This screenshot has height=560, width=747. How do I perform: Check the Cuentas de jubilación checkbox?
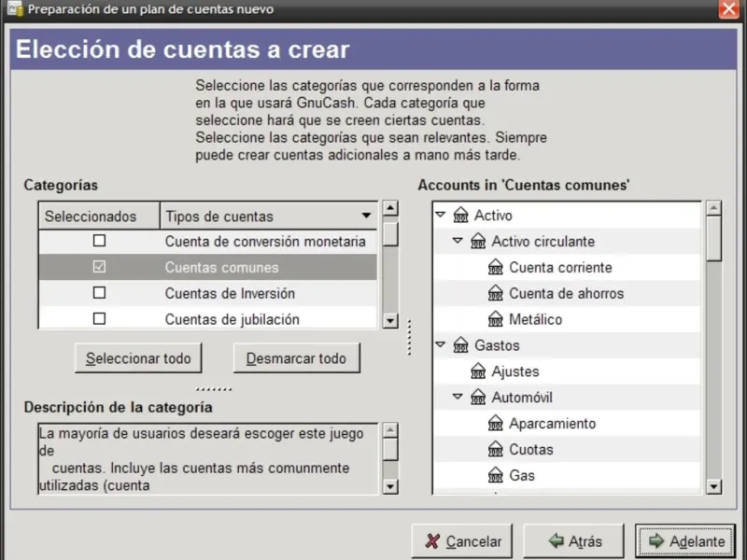click(x=99, y=318)
